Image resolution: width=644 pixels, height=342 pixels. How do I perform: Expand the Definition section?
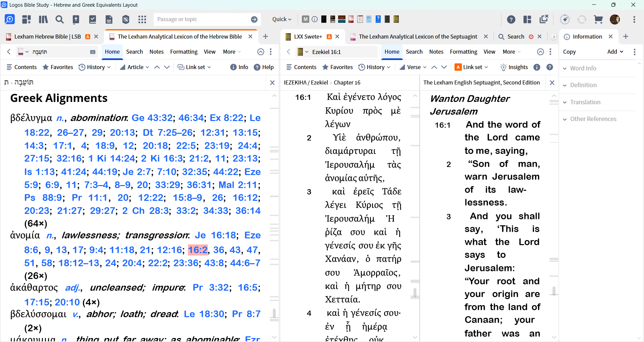580,85
